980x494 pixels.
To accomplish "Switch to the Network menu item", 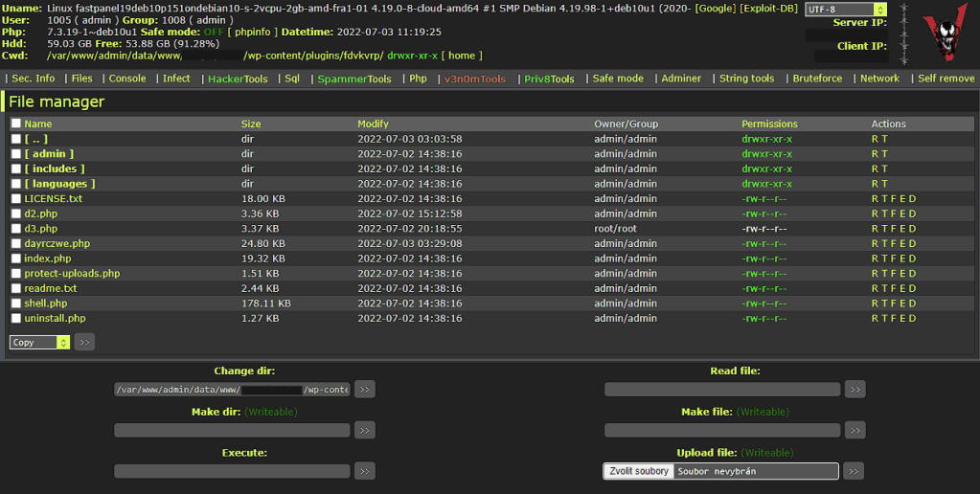I will click(x=879, y=79).
